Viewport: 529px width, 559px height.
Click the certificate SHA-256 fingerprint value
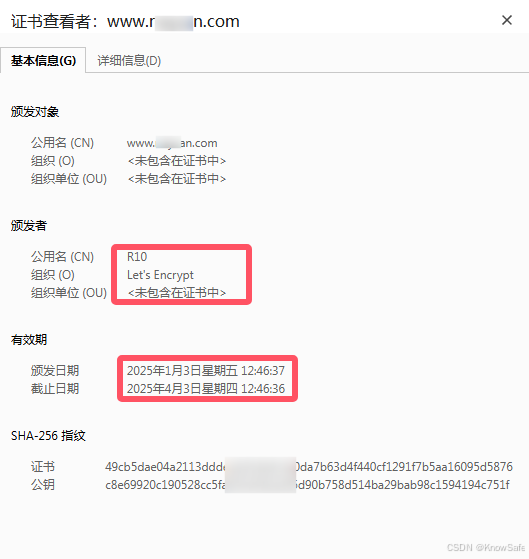pos(309,467)
